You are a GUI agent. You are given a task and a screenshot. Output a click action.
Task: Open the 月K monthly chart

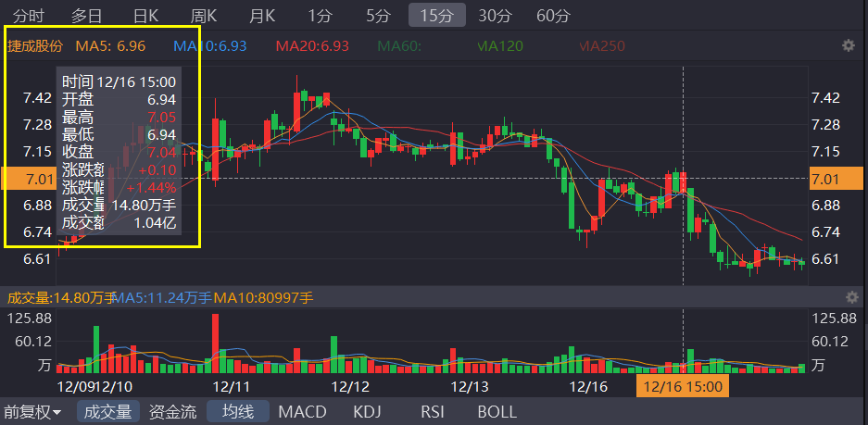tap(262, 16)
